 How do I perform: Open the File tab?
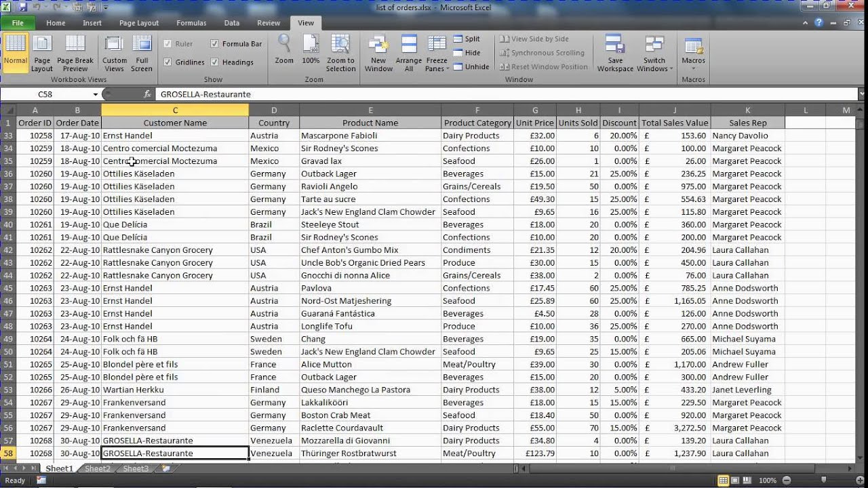coord(18,23)
